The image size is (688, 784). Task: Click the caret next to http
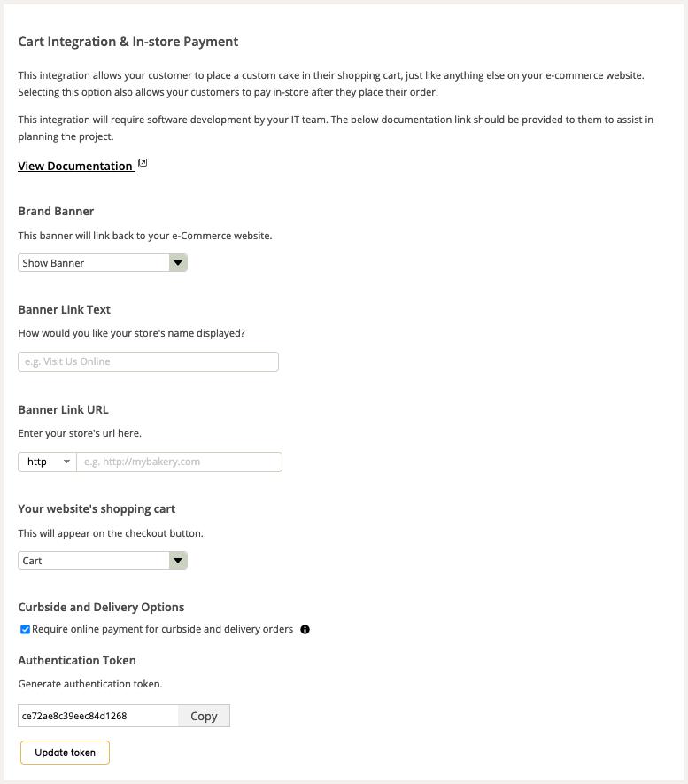tap(66, 462)
